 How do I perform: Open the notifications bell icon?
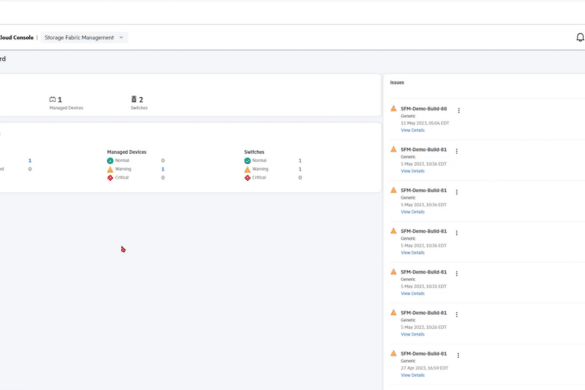[x=580, y=37]
